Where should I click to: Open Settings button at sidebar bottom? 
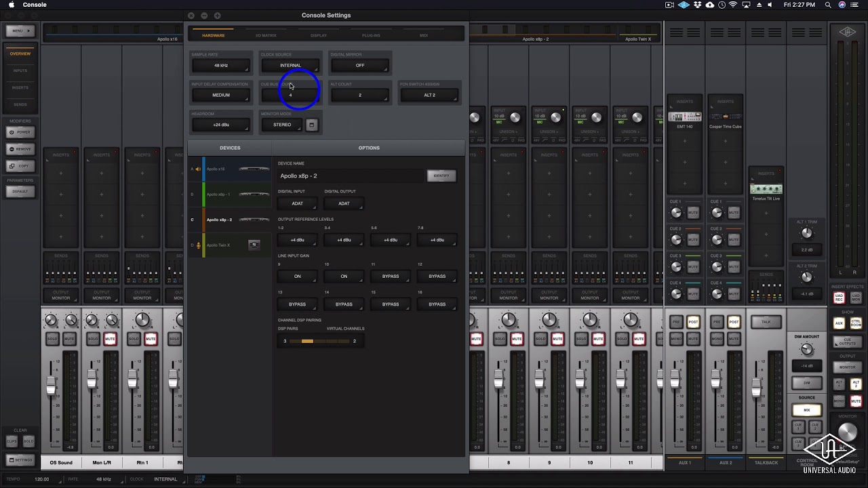click(x=20, y=460)
